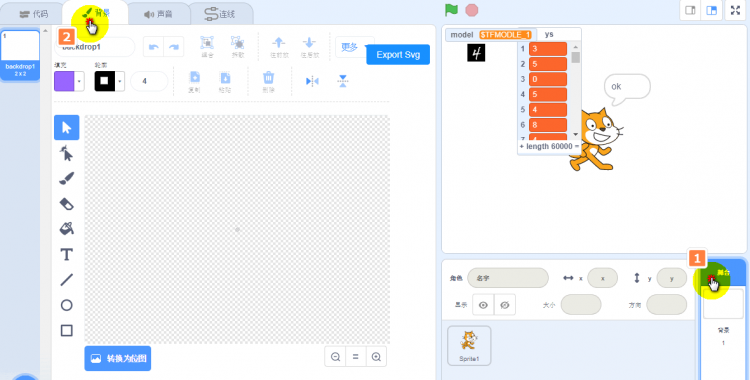
Task: Open the 更多 (More) dropdown
Action: [x=354, y=47]
